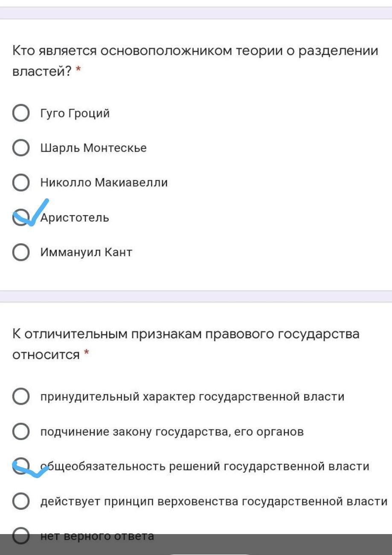Click the answer text Шарль Монтескье
Screen dimensions: 392x555
pyautogui.click(x=93, y=148)
